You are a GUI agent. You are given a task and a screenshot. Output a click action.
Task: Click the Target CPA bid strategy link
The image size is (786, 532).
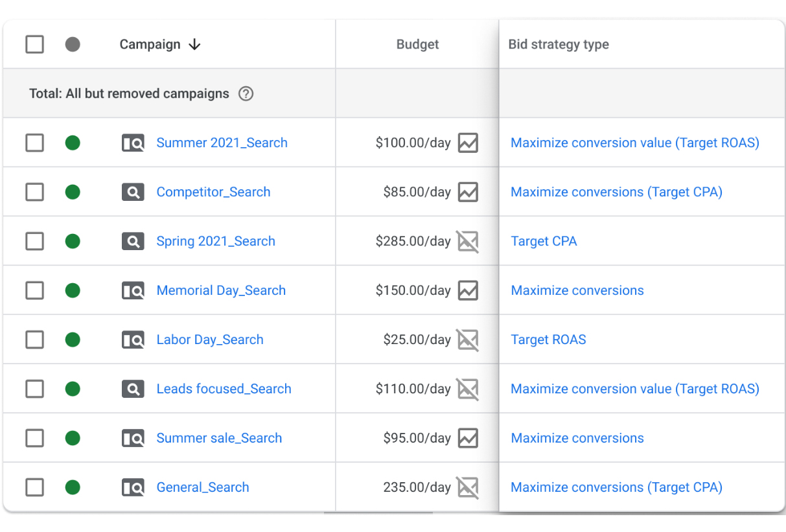coord(544,241)
